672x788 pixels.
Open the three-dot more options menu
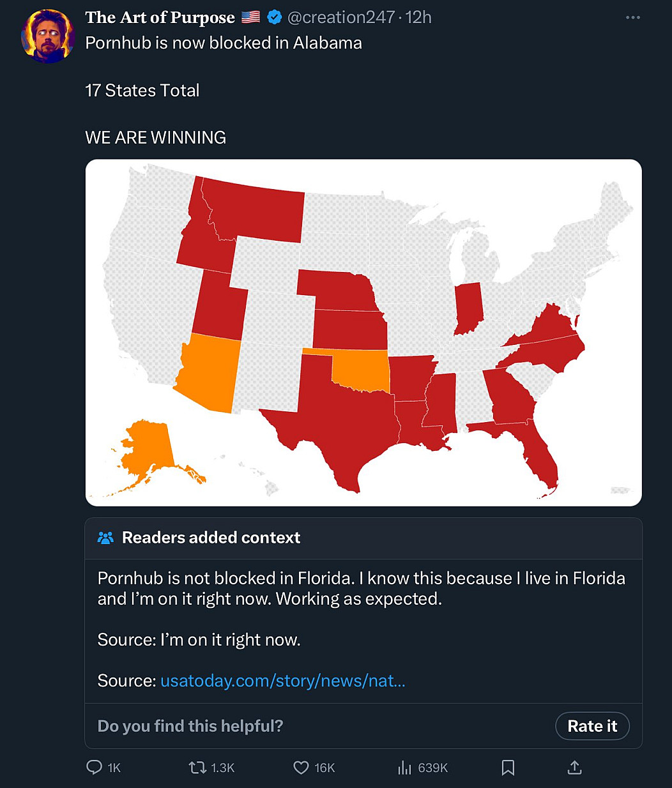click(632, 17)
